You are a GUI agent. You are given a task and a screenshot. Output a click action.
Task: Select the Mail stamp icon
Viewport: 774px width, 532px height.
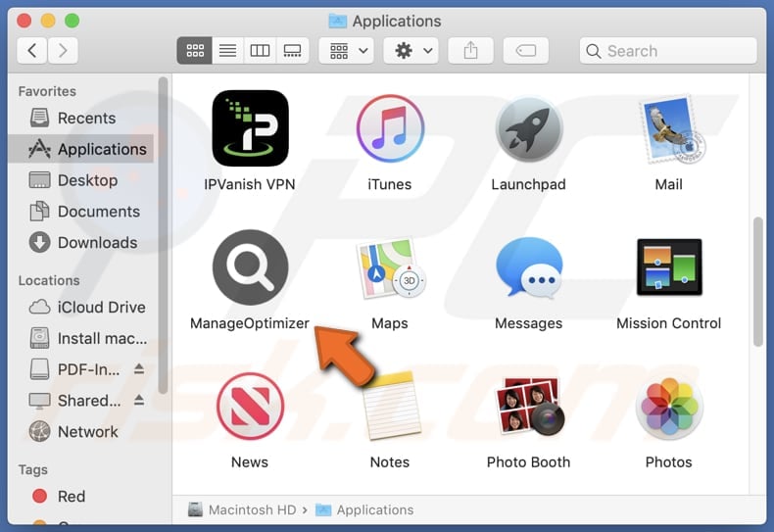671,128
